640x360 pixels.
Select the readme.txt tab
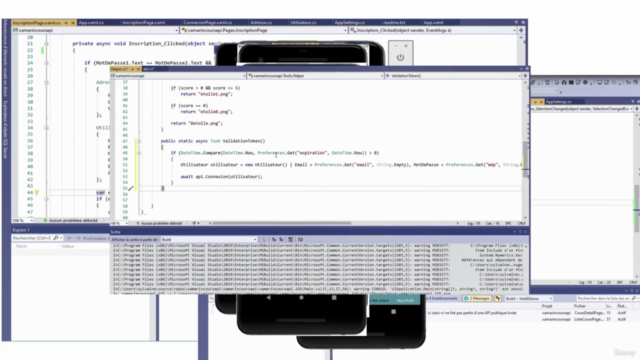394,22
